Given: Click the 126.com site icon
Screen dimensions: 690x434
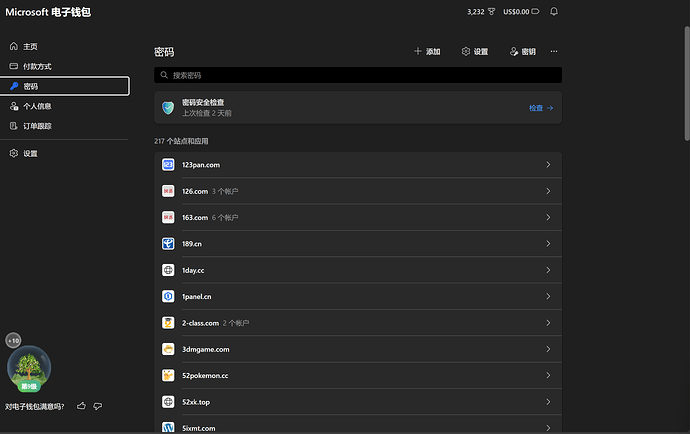Looking at the screenshot, I should pos(168,191).
